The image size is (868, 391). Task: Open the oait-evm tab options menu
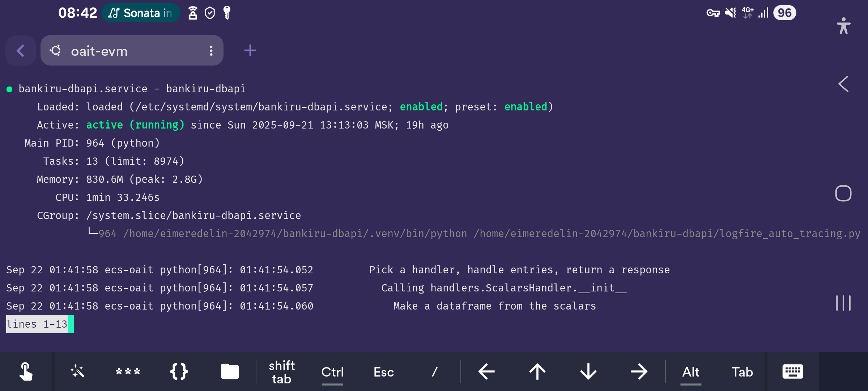[211, 51]
